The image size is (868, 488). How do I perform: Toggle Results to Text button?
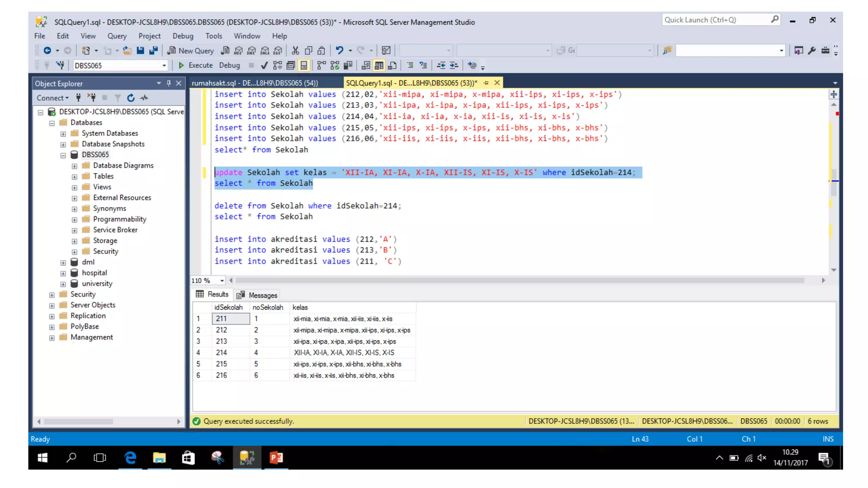366,65
